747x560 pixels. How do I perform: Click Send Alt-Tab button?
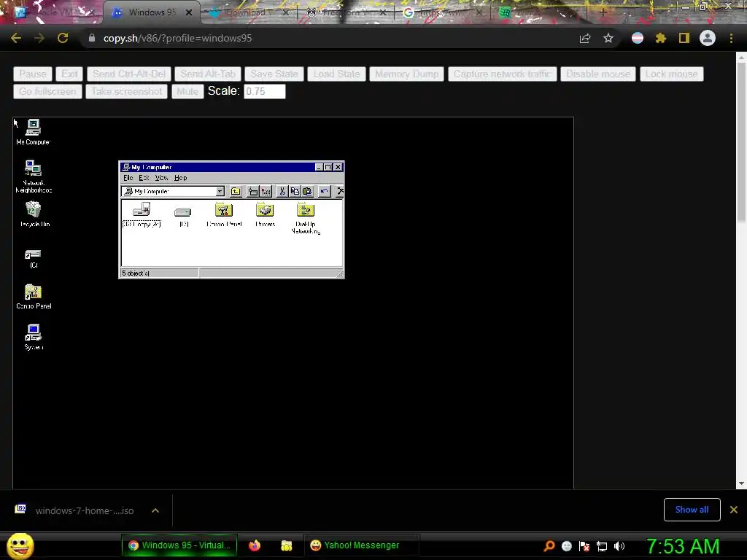point(208,74)
